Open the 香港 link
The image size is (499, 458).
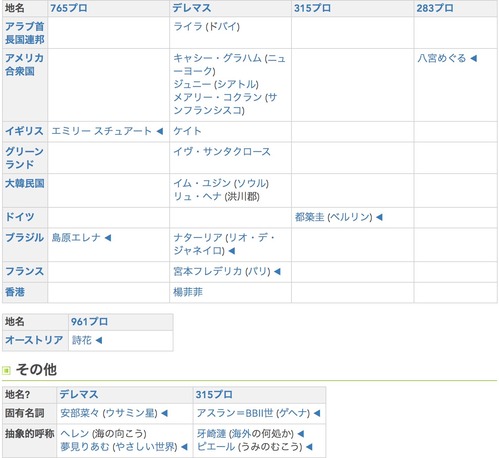pos(15,292)
